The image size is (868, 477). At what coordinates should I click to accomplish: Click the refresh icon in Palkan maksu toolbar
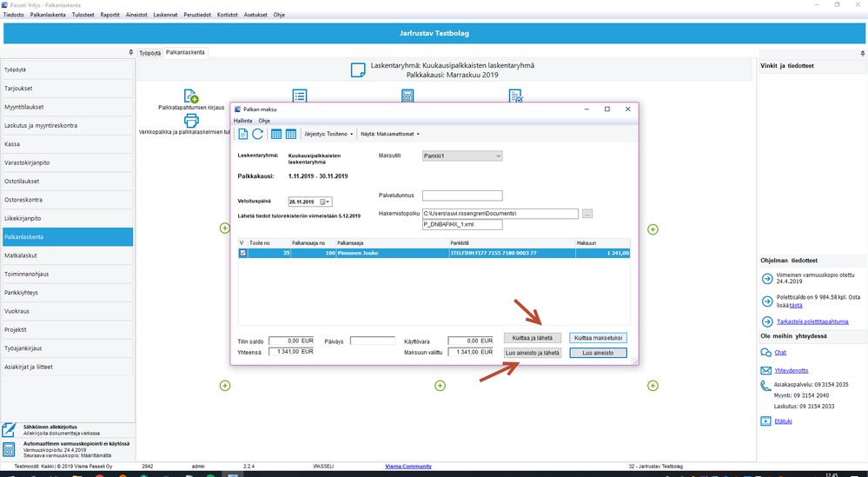pos(257,134)
